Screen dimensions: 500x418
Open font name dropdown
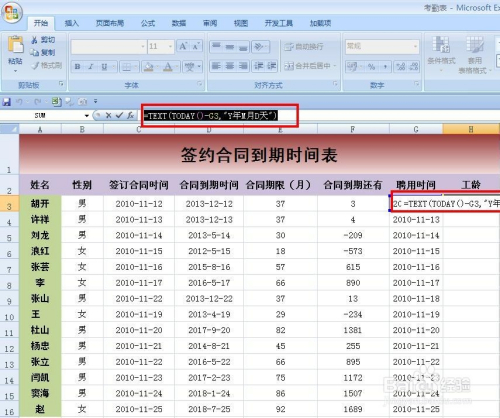pyautogui.click(x=143, y=46)
